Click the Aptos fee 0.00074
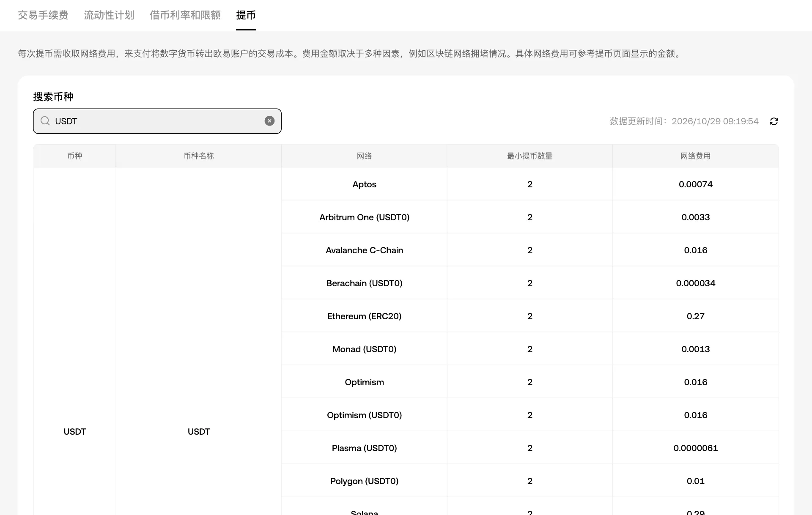 pos(696,184)
